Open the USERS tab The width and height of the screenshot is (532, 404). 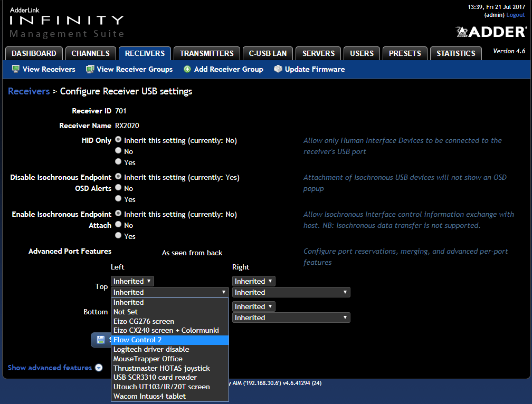362,54
